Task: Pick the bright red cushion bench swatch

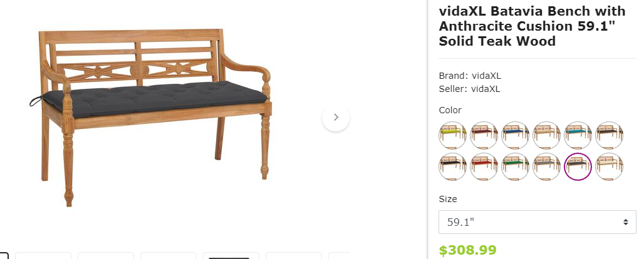Action: tap(484, 166)
